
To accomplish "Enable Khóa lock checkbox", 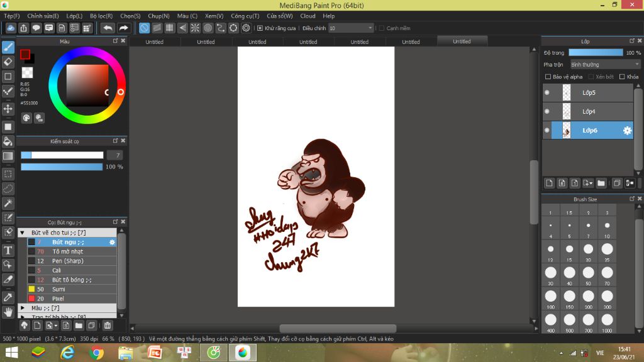I will 622,77.
